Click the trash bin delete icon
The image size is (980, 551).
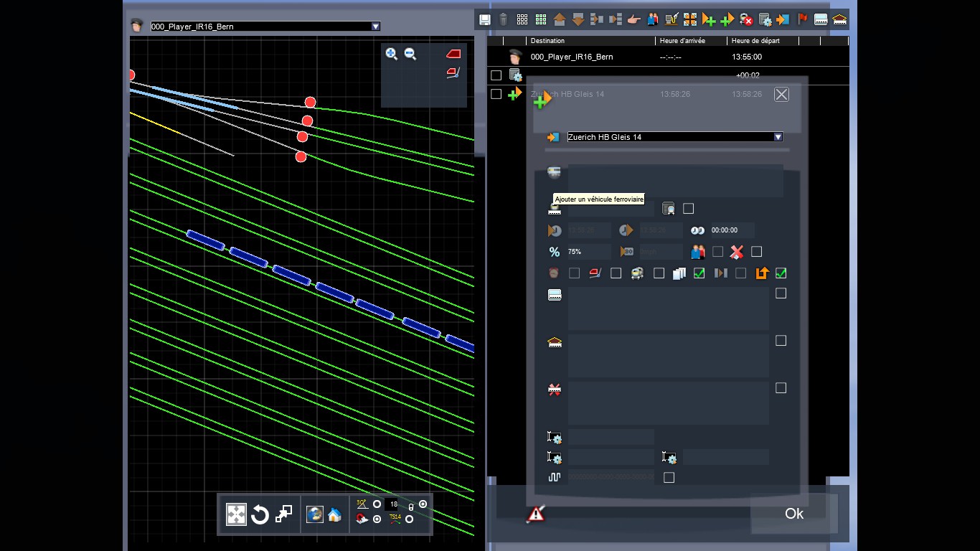click(x=504, y=19)
